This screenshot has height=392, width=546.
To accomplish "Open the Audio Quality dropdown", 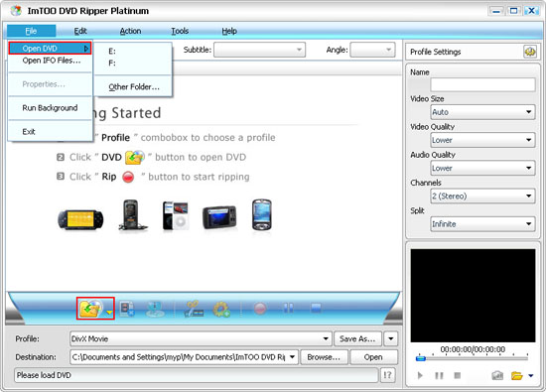I will coord(482,168).
